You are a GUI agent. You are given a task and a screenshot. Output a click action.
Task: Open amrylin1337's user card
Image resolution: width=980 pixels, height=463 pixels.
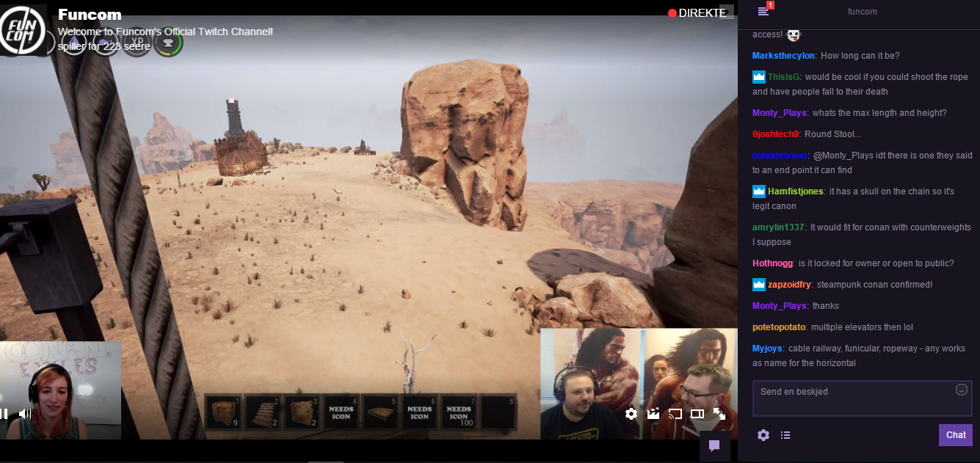(778, 227)
